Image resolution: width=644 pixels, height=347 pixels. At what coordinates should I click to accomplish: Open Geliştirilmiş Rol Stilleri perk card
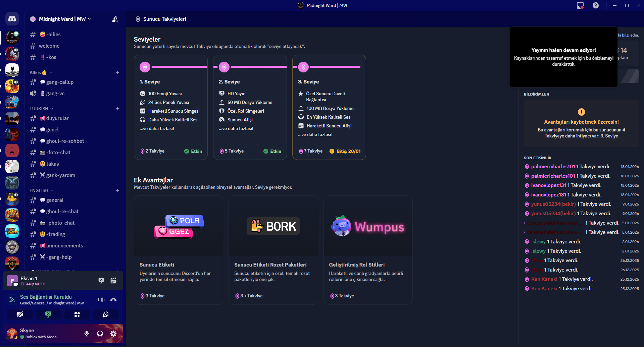click(368, 250)
